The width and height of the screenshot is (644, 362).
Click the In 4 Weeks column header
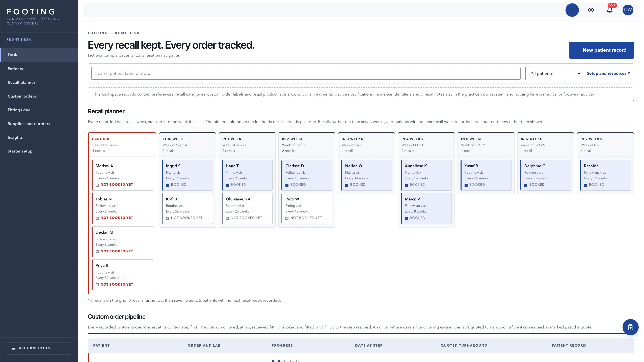coord(412,139)
